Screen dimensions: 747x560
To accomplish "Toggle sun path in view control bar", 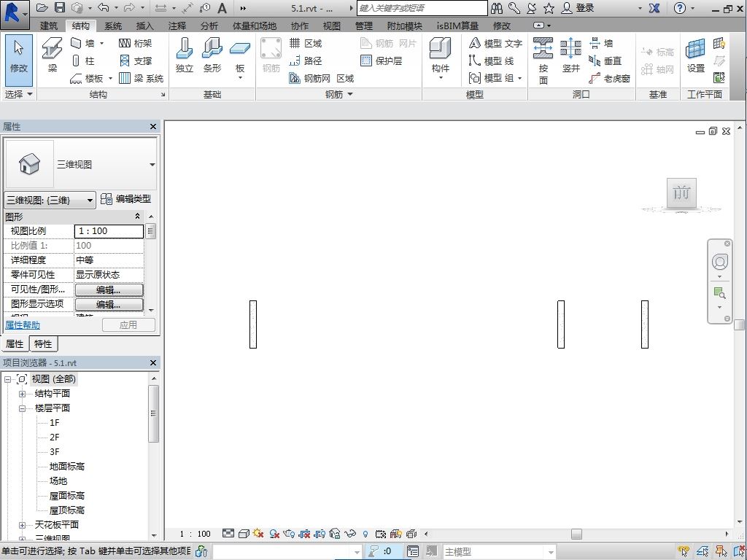I will pos(259,534).
